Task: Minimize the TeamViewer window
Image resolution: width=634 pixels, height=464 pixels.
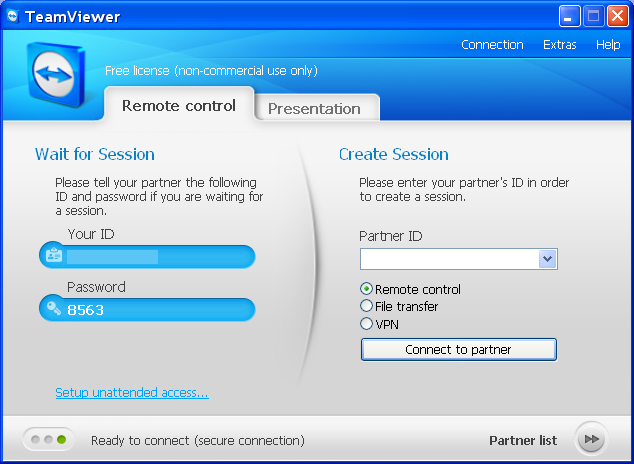Action: coord(569,16)
